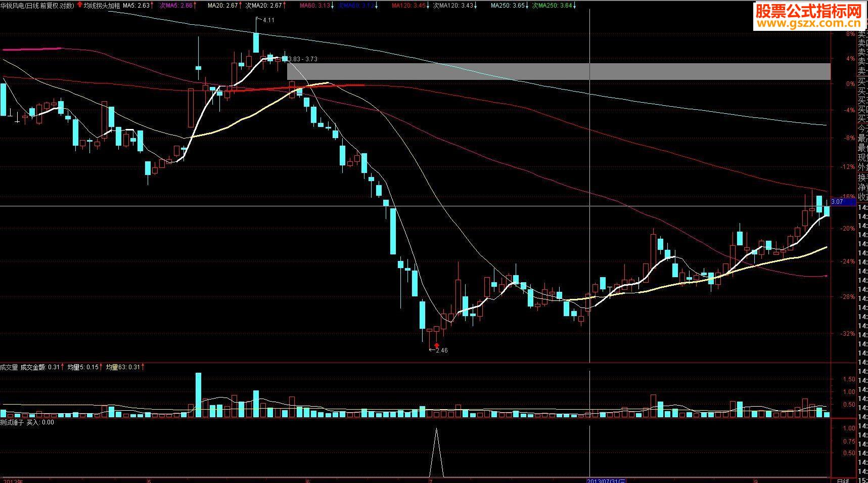This screenshot has width=868, height=483.
Task: Click the 买入: 0.00 value
Action: click(x=40, y=422)
